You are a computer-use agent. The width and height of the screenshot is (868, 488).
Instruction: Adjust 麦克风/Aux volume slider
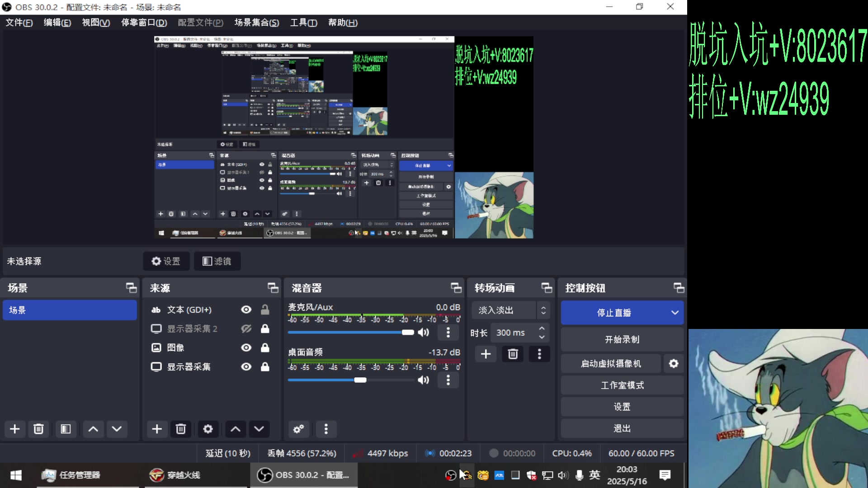pyautogui.click(x=351, y=333)
